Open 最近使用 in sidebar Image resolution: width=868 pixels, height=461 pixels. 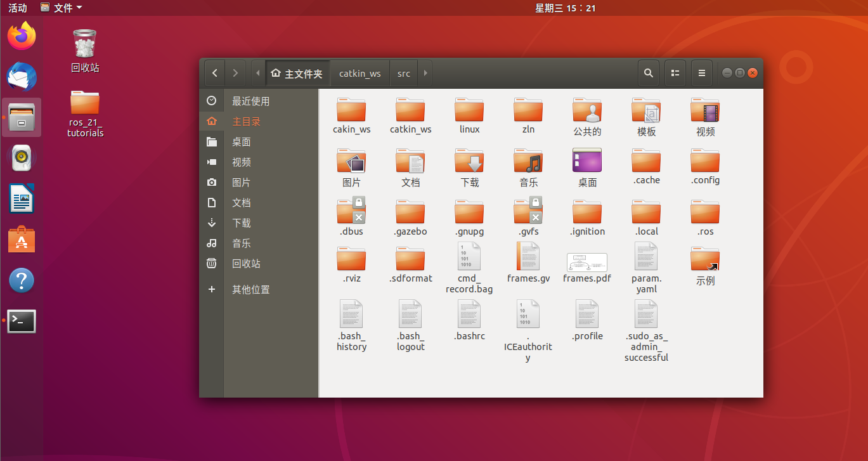click(x=259, y=101)
